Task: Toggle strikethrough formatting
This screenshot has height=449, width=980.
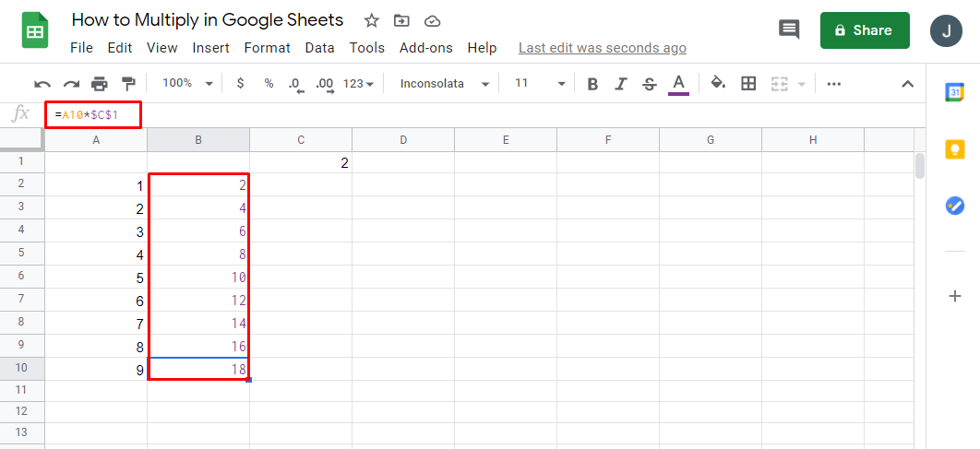Action: point(649,84)
